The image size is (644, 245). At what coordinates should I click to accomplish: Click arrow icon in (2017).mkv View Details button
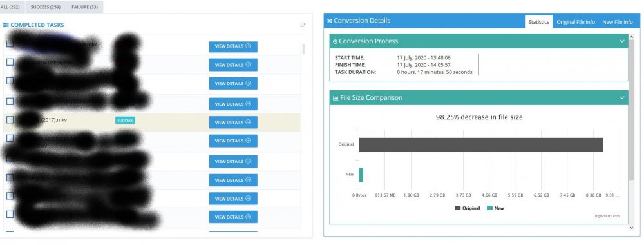248,122
